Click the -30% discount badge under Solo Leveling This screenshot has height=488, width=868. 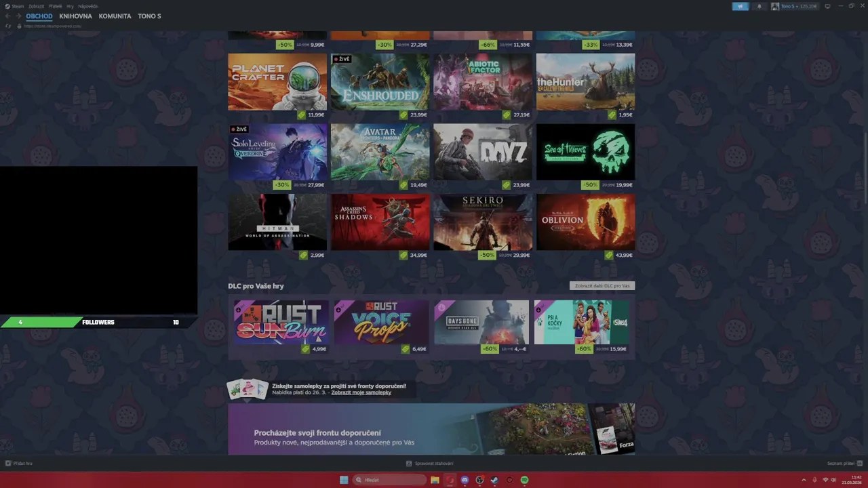281,185
